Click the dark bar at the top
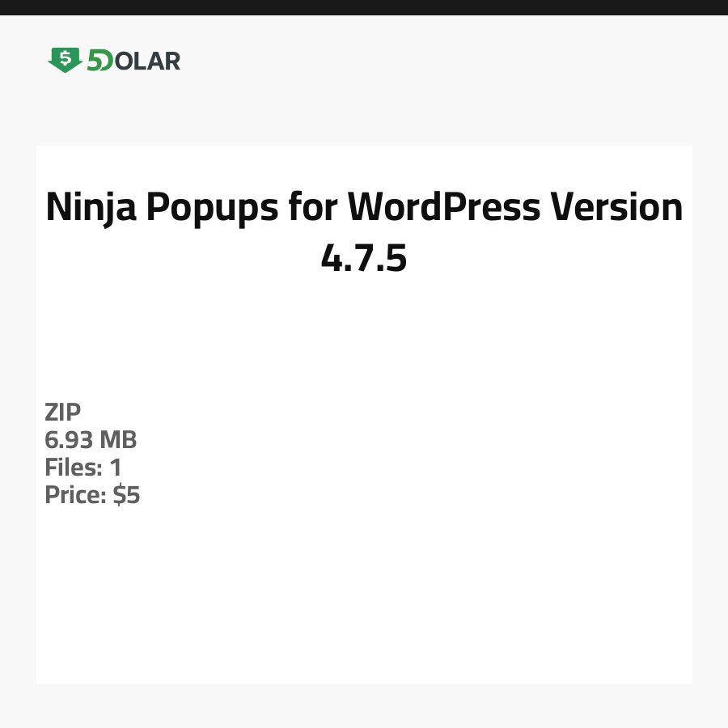This screenshot has width=728, height=728. point(364,7)
